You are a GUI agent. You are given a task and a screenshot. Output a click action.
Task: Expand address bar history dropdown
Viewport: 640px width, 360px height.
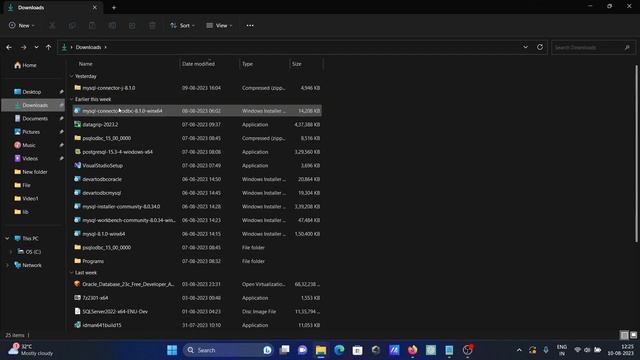click(525, 47)
